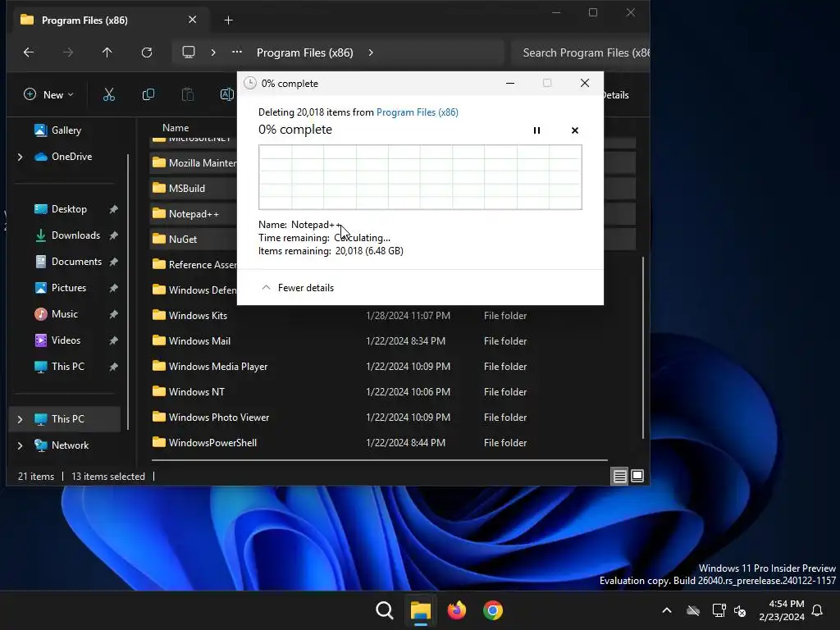Image resolution: width=840 pixels, height=630 pixels.
Task: Expand the This PC tree node
Action: 21,419
